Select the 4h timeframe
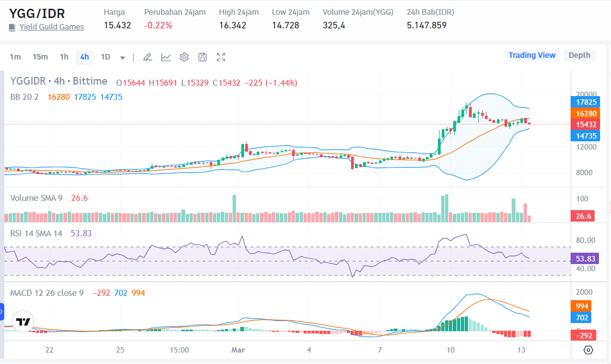The height and width of the screenshot is (364, 611). (x=85, y=57)
